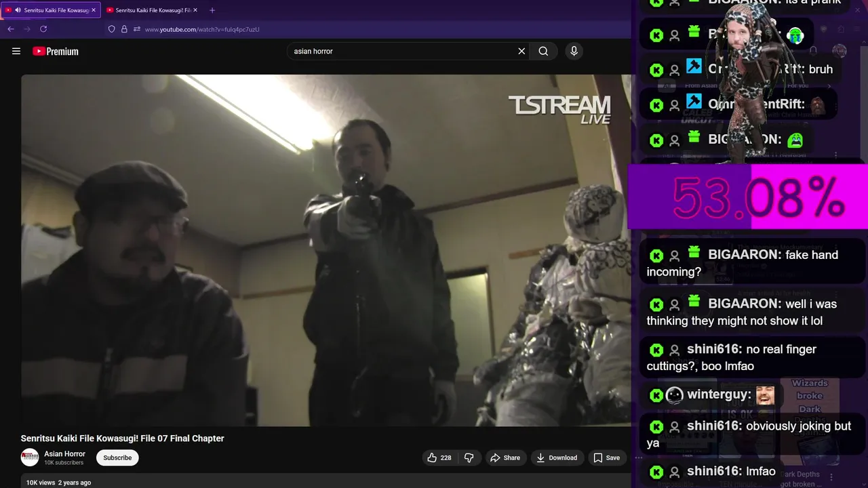The width and height of the screenshot is (868, 488).
Task: Open the YouTube hamburger guide menu
Action: [x=16, y=51]
